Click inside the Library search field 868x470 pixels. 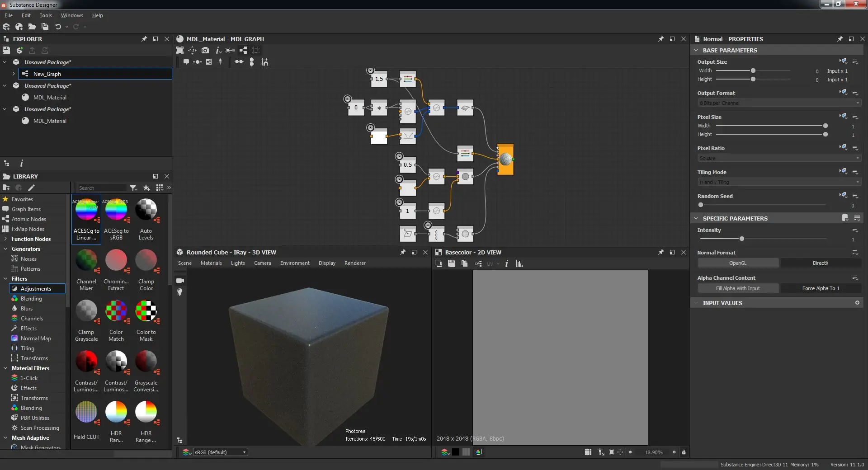(102, 188)
